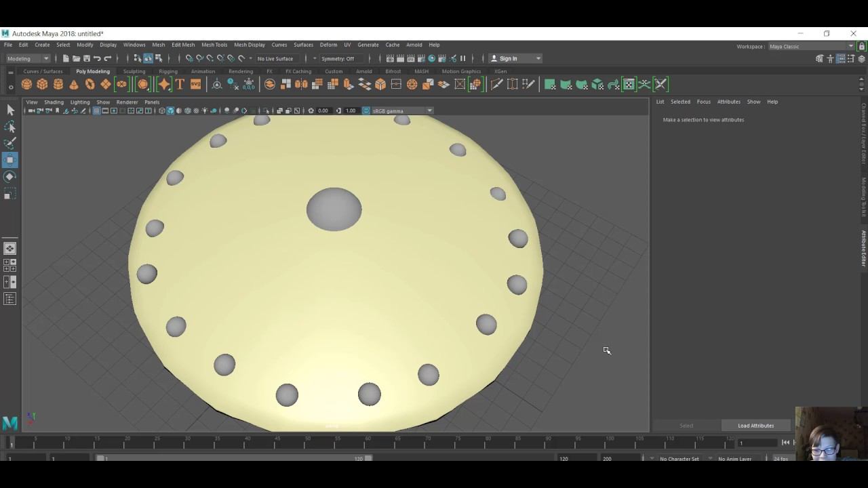Screen dimensions: 868x488
Task: Click the Save Scene icon
Action: click(x=86, y=58)
